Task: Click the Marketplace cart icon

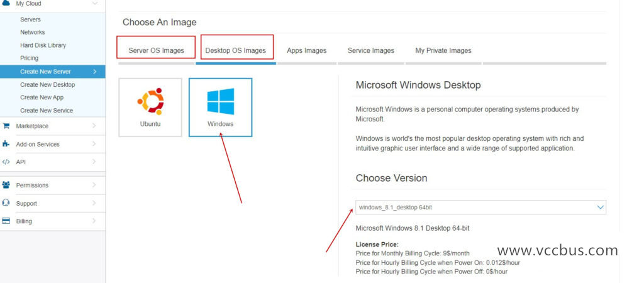Action: coord(6,126)
